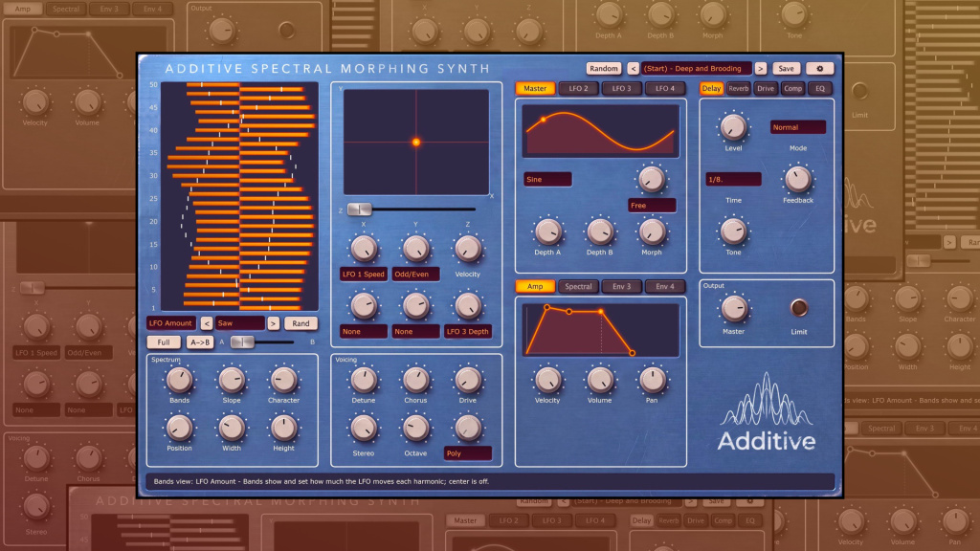Open the delay time 1/8. dropdown

click(x=734, y=179)
